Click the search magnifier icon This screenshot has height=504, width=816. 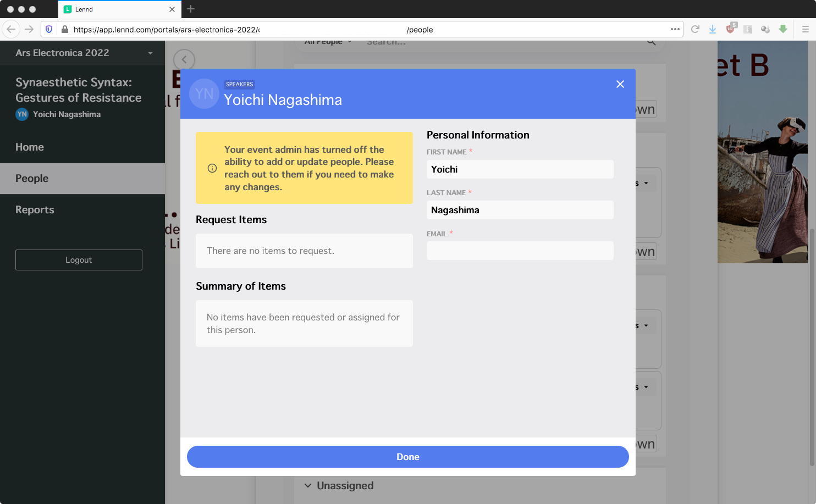(652, 42)
